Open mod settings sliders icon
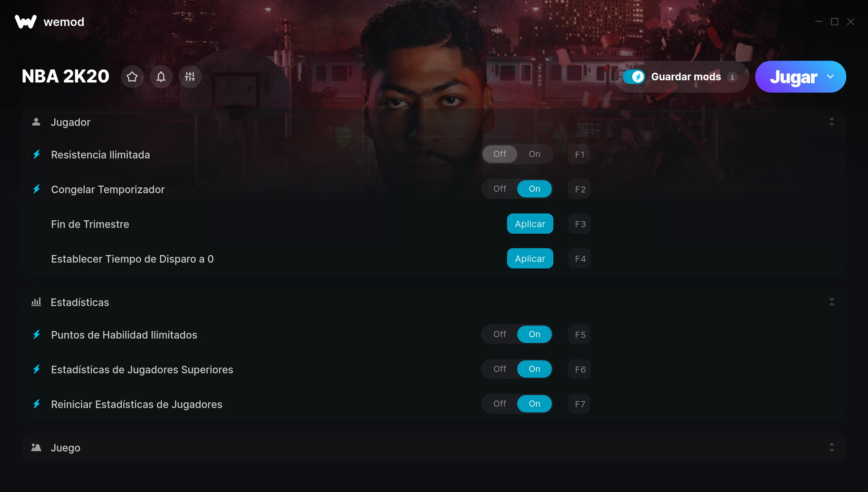Screen dimensions: 868x492 tap(190, 77)
